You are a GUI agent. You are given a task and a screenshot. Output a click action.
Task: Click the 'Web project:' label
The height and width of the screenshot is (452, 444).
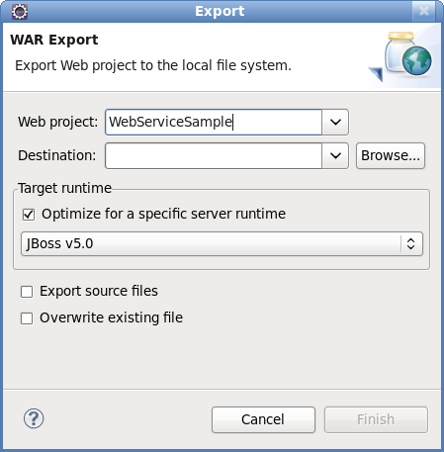tap(58, 122)
